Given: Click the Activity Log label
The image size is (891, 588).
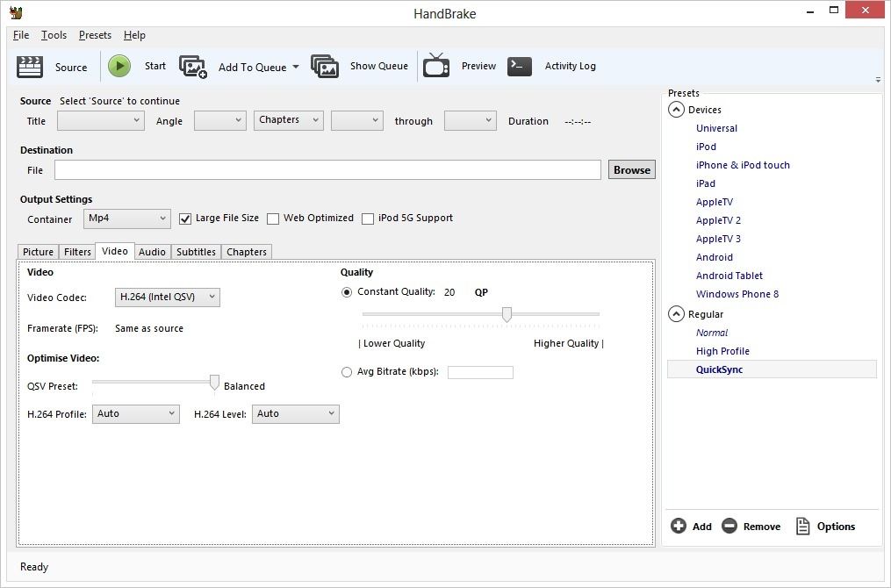Looking at the screenshot, I should (571, 66).
